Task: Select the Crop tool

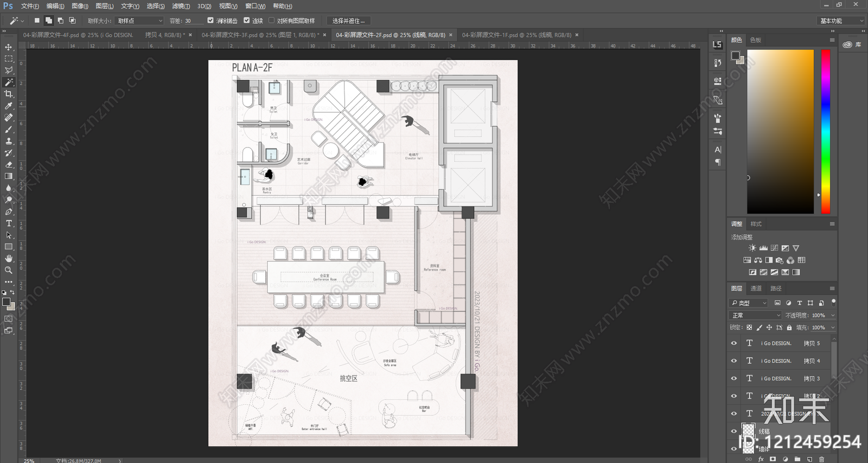Action: coord(9,94)
